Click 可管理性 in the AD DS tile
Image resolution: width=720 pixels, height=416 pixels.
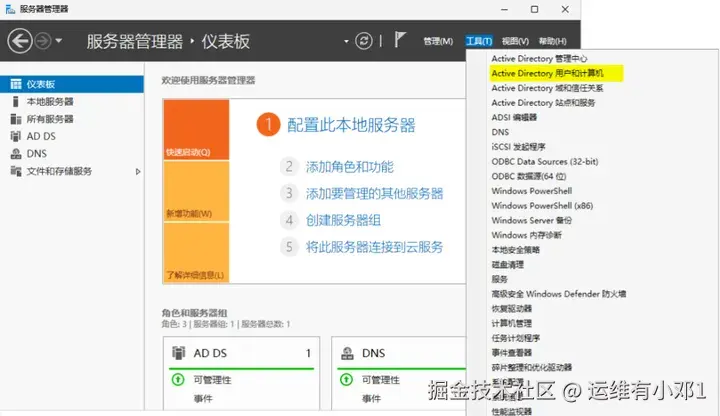pos(212,380)
